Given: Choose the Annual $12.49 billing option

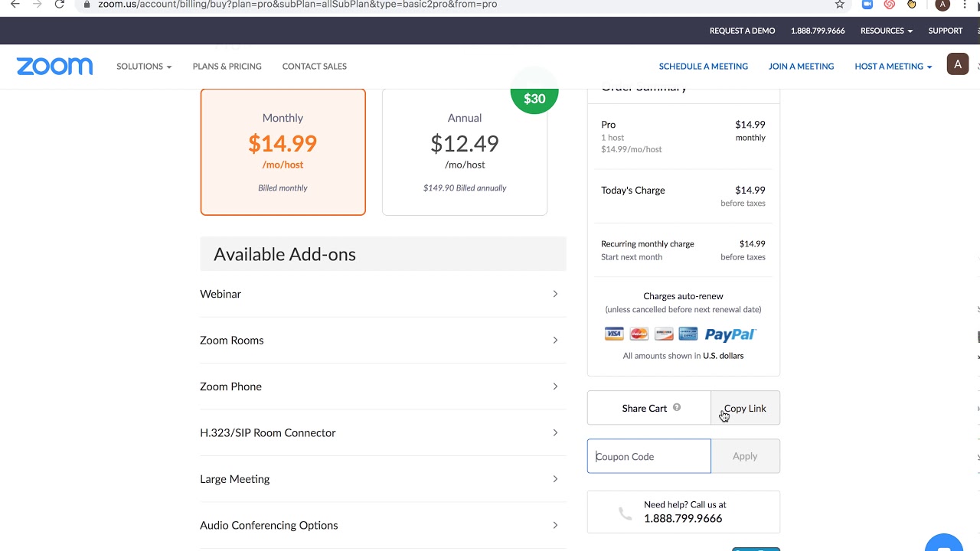Looking at the screenshot, I should tap(464, 152).
